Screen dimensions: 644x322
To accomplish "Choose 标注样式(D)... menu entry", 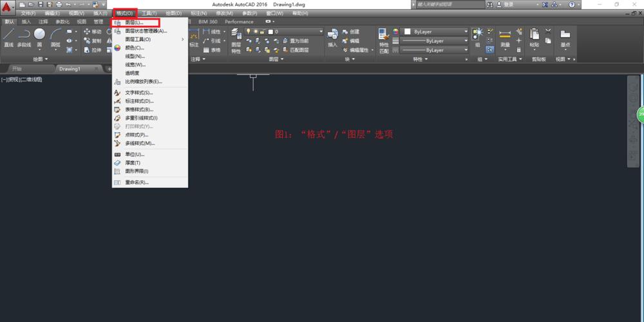I will coord(150,101).
